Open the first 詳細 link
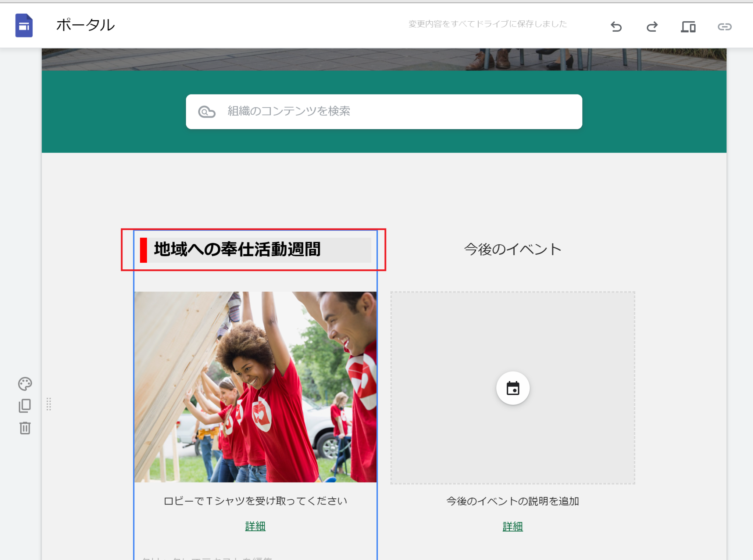Viewport: 753px width, 560px height. point(255,527)
